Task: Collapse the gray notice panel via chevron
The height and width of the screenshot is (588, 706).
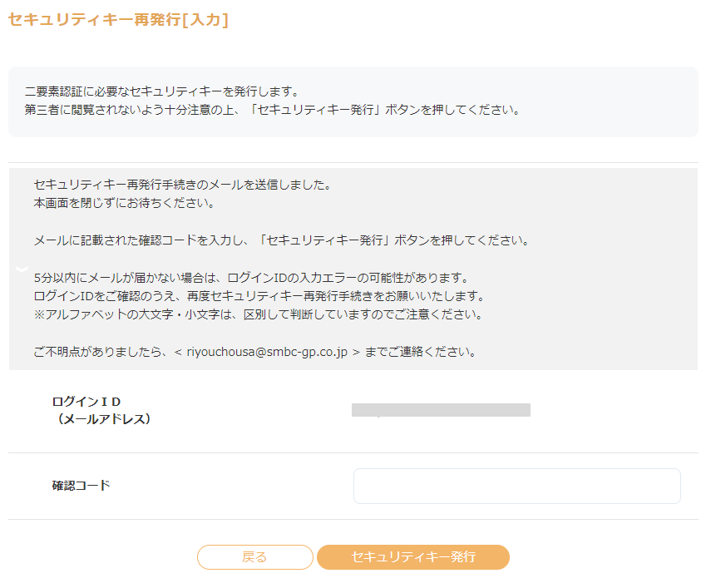Action: pyautogui.click(x=22, y=269)
